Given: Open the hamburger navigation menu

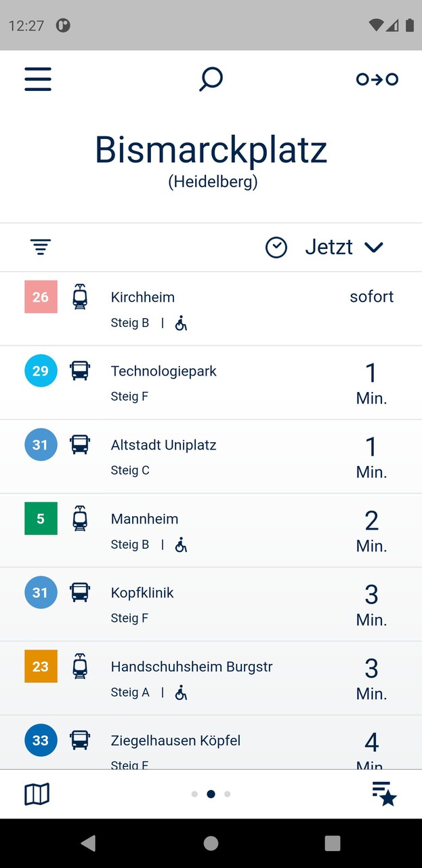Looking at the screenshot, I should pos(38,79).
